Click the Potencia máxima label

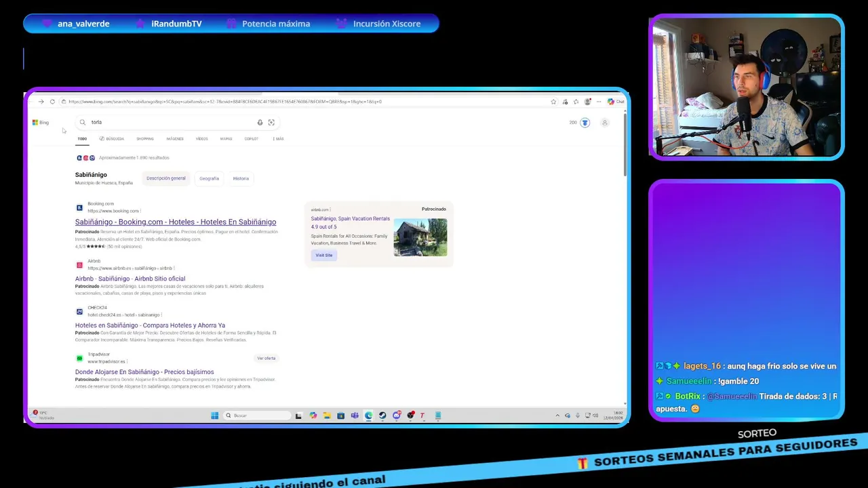pyautogui.click(x=276, y=24)
